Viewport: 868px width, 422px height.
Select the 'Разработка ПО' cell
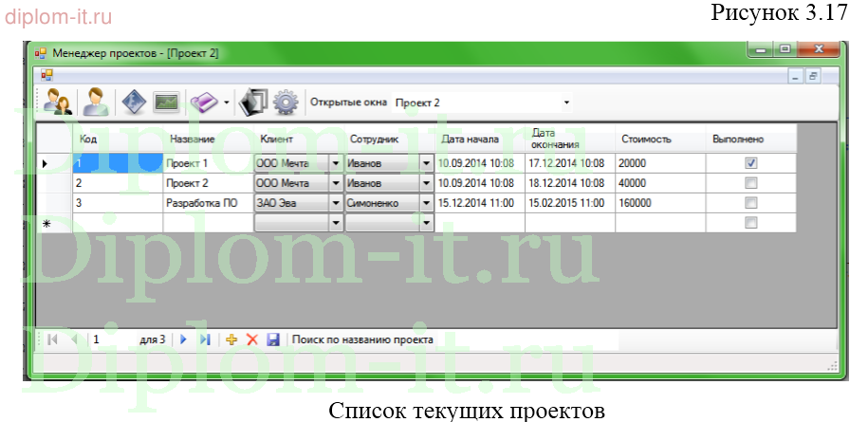(x=208, y=203)
